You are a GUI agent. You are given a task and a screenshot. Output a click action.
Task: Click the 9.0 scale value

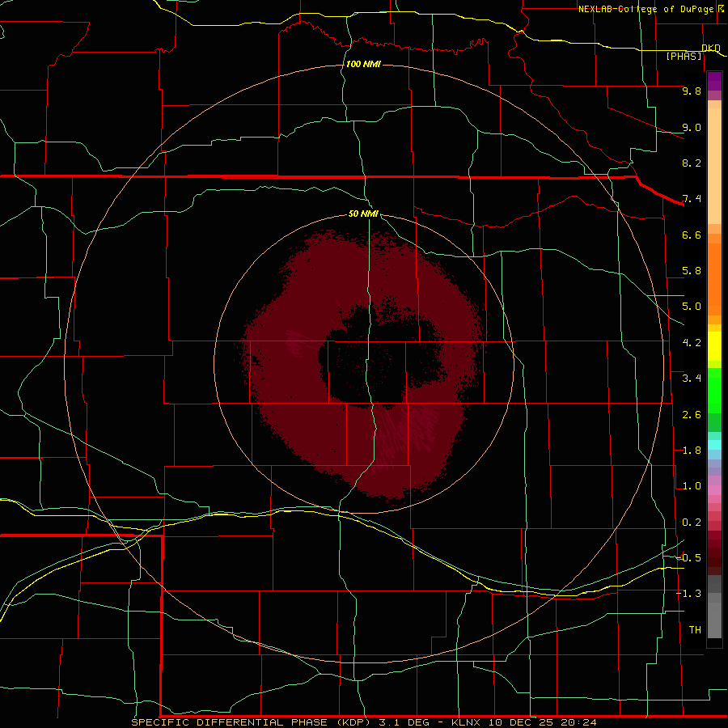pyautogui.click(x=692, y=127)
